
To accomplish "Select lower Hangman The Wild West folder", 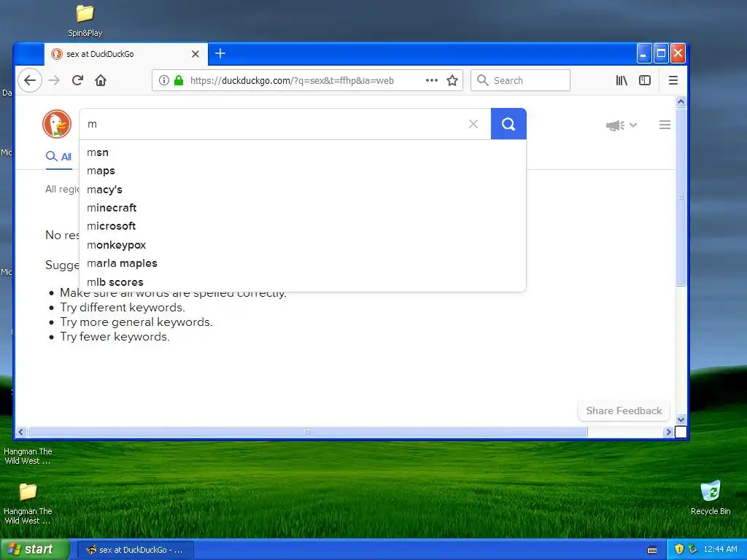I will (28, 503).
